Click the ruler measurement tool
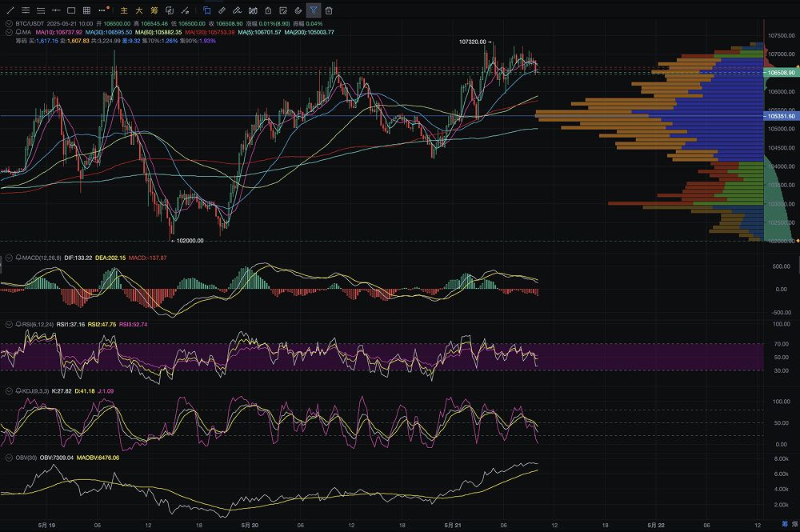 222,10
